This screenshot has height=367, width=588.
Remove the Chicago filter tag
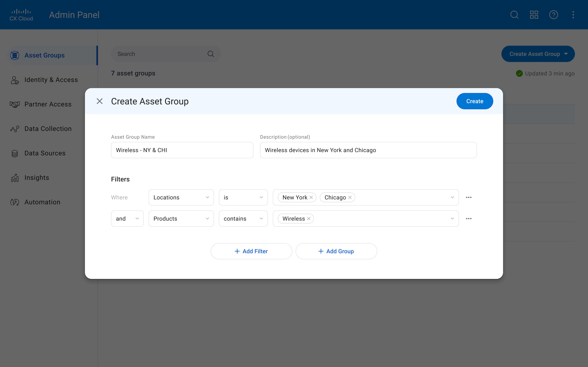point(350,197)
